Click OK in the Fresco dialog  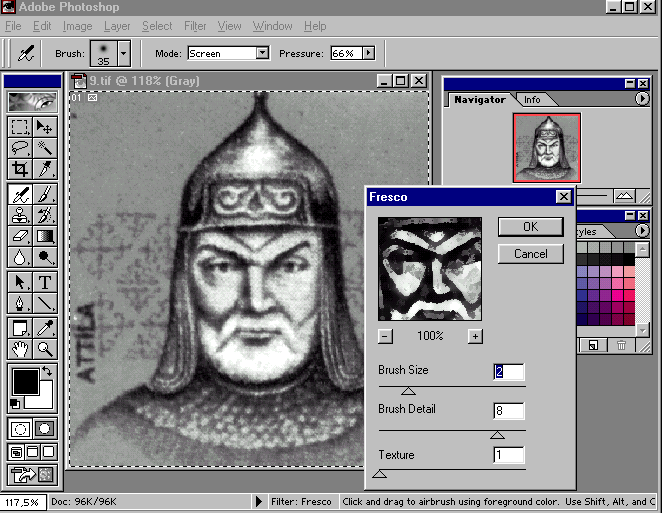click(531, 227)
